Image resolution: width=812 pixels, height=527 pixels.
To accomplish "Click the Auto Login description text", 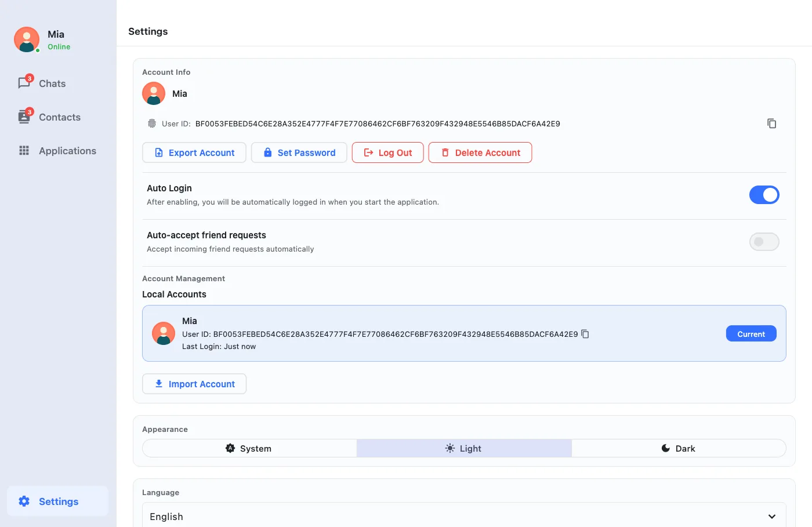I will point(293,202).
